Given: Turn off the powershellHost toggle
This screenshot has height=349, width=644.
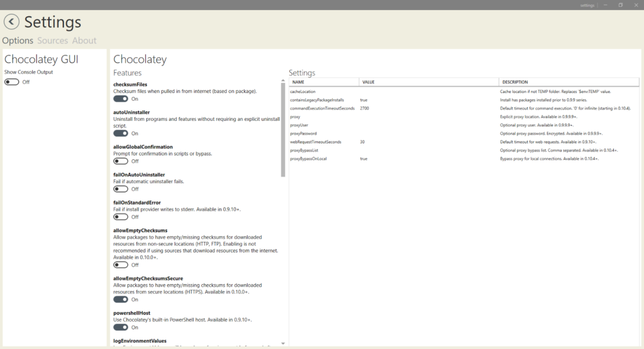Looking at the screenshot, I should pos(121,328).
